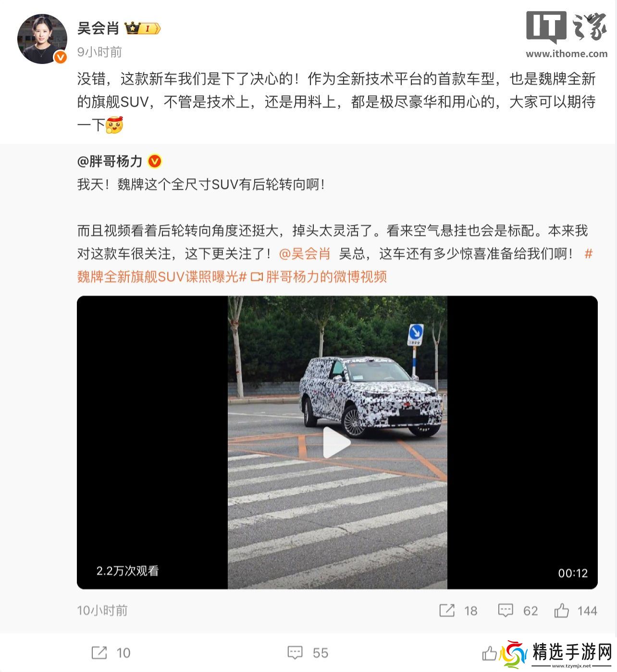Click the bottom thumbs-up like icon
The height and width of the screenshot is (672, 617).
pos(489,653)
